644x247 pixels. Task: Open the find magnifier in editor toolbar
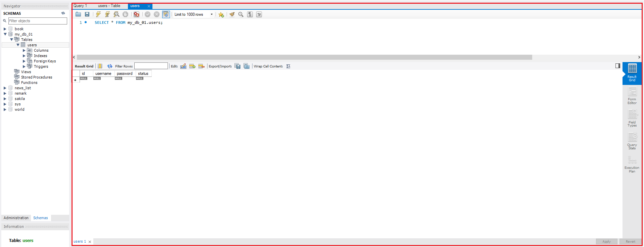pyautogui.click(x=241, y=14)
